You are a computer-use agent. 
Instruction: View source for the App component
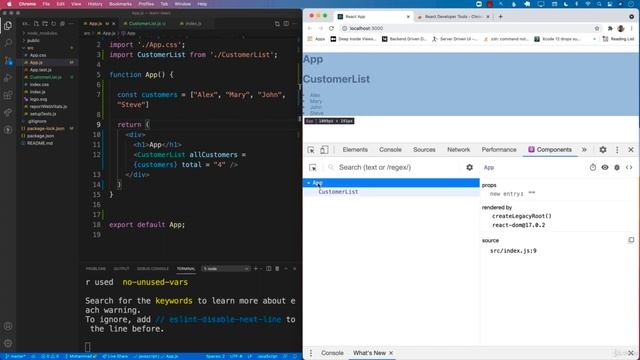(629, 167)
